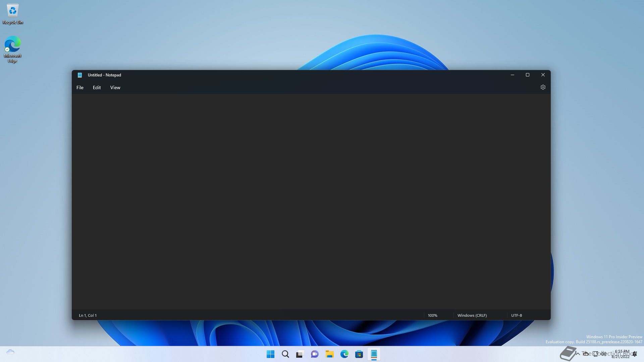Image resolution: width=644 pixels, height=362 pixels.
Task: Show hidden system tray icons chevron
Action: [578, 354]
